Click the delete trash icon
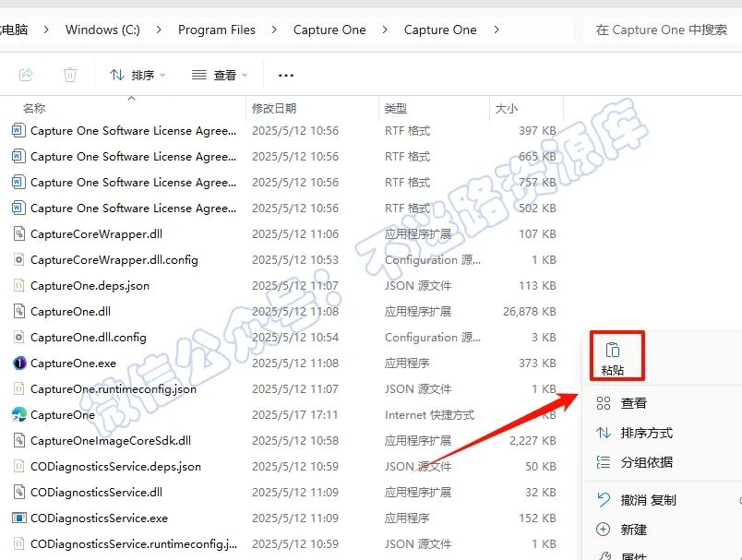 (x=70, y=75)
